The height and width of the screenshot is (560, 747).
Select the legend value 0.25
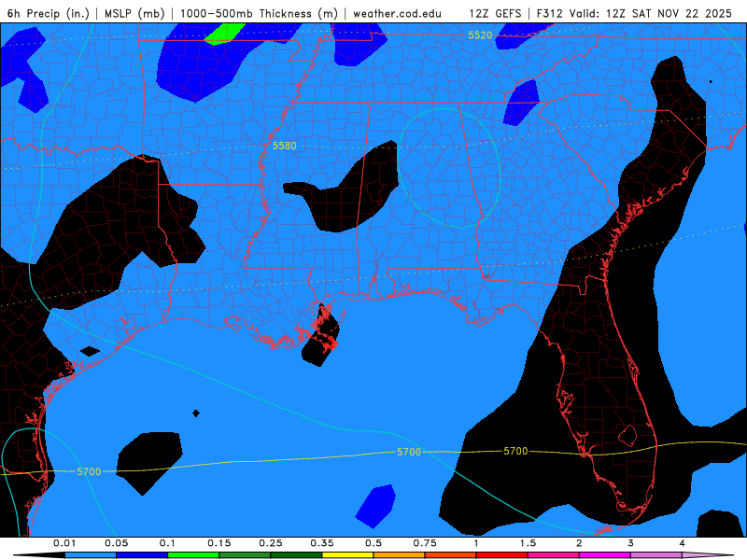point(271,543)
